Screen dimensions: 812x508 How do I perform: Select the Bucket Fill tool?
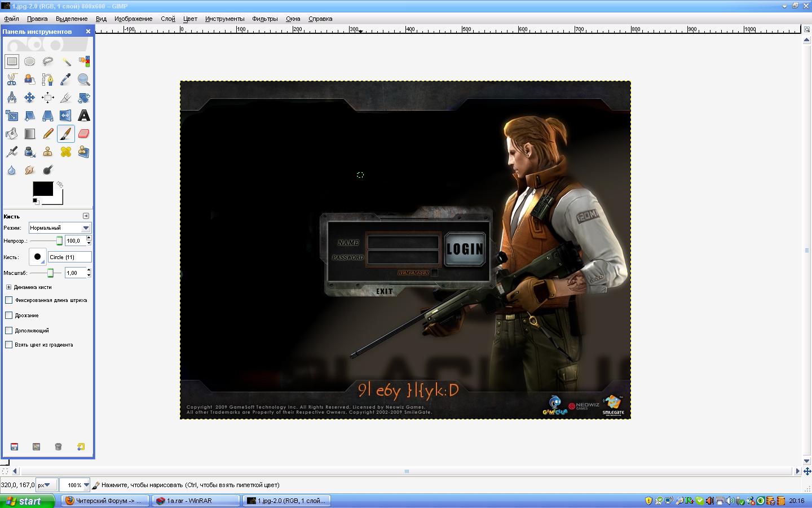click(12, 134)
